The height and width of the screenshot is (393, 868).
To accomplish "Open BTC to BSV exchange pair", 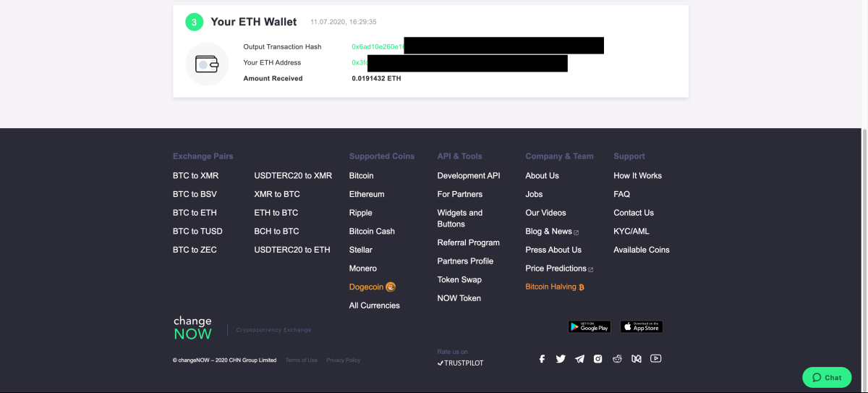I will click(195, 194).
